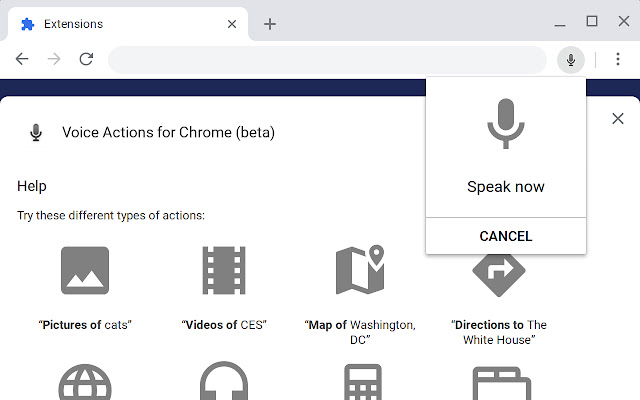Click the address bar field
This screenshot has height=400, width=640.
(330, 60)
